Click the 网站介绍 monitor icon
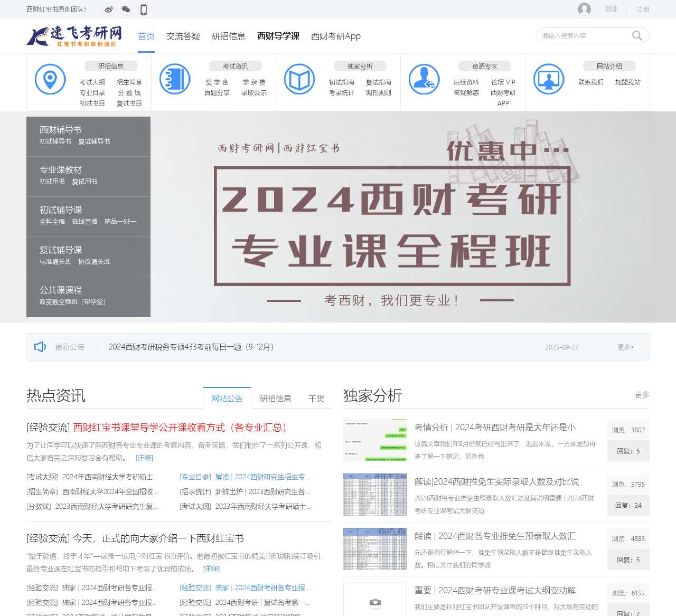Image resolution: width=676 pixels, height=616 pixels. click(x=549, y=78)
